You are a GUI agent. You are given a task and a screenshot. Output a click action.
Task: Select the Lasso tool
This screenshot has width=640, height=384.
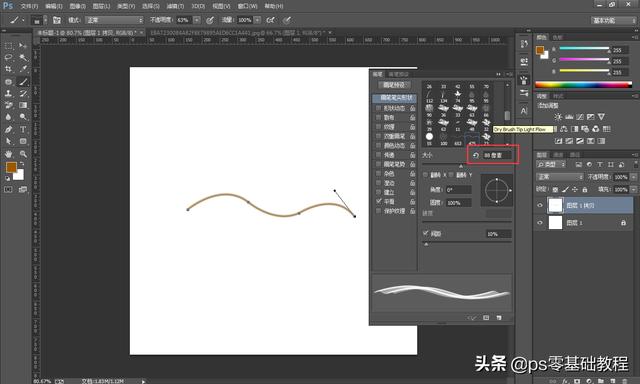click(9, 58)
